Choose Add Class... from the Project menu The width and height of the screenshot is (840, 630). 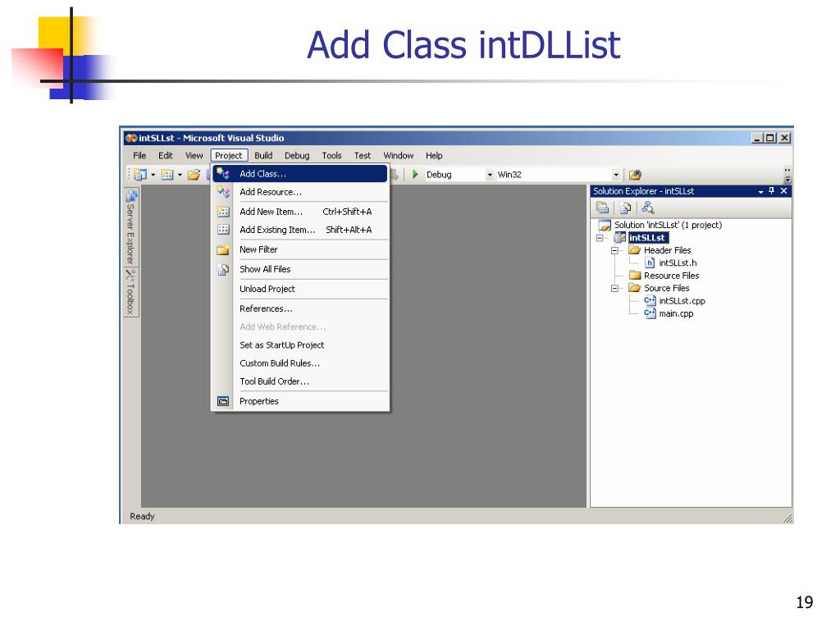coord(300,174)
